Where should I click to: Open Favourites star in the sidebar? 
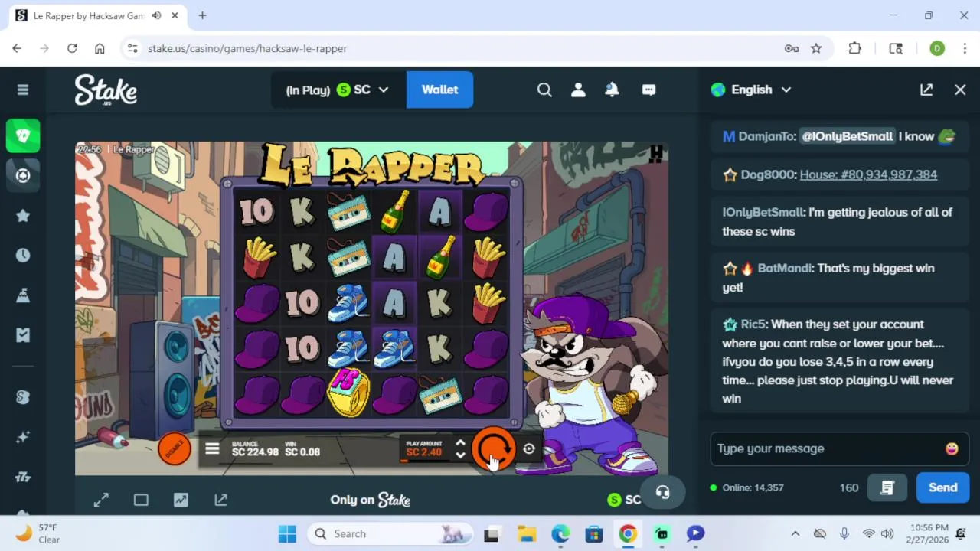coord(23,216)
